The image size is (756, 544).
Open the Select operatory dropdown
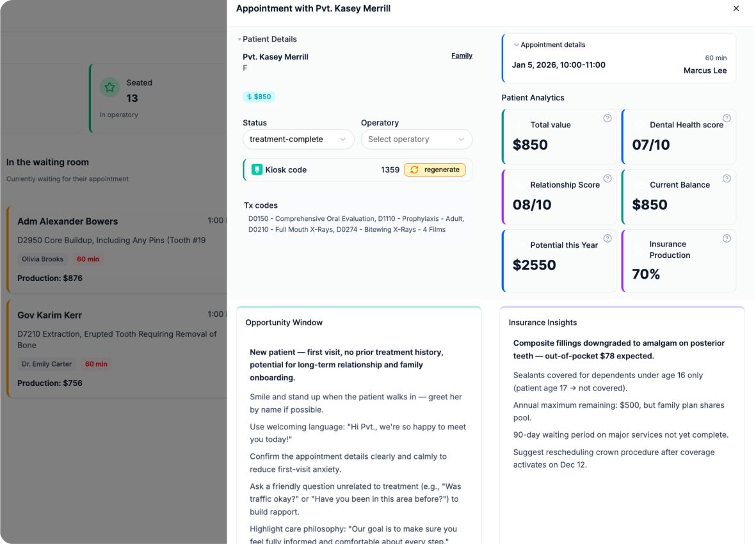416,140
